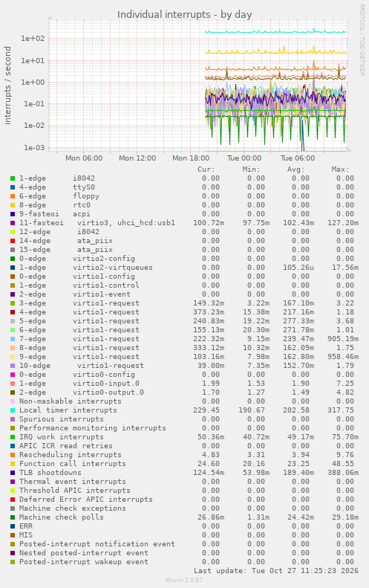Click the 'Mon 12:00' x-axis label
The height and width of the screenshot is (588, 369).
137,158
